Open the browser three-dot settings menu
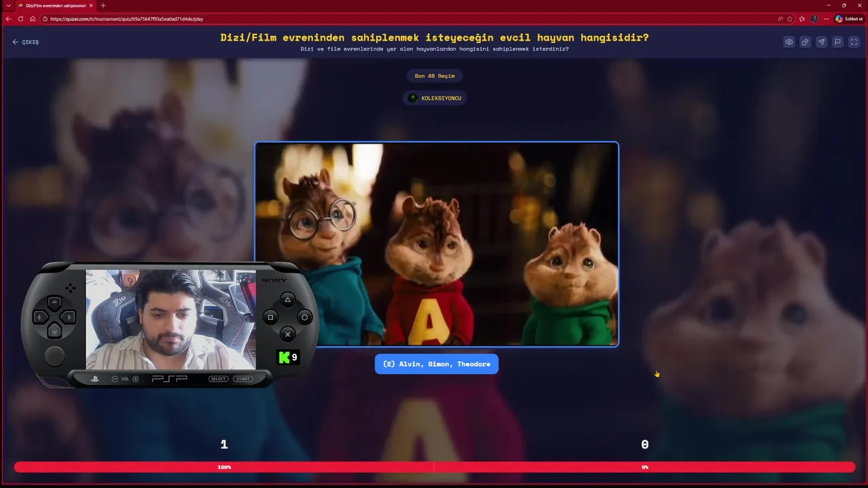Viewport: 868px width, 488px height. click(826, 19)
